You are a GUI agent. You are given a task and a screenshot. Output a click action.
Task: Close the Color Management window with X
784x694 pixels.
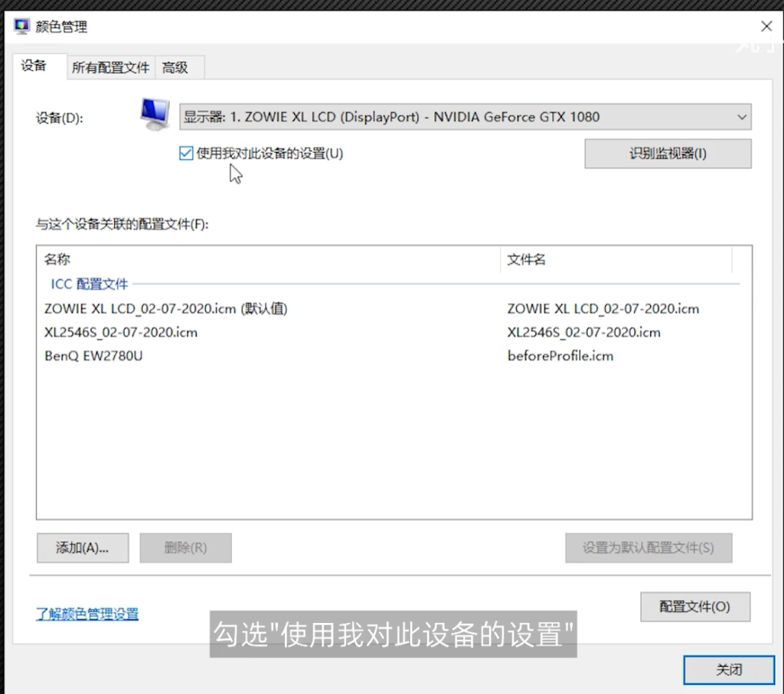click(x=766, y=26)
